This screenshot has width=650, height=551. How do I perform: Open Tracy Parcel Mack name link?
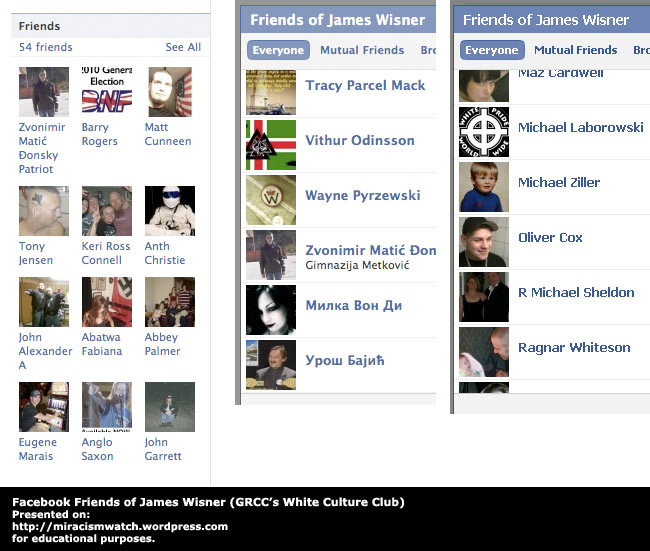pos(365,85)
